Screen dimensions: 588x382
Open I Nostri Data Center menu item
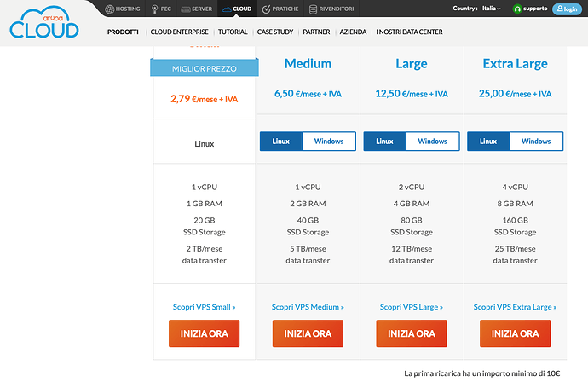point(409,32)
